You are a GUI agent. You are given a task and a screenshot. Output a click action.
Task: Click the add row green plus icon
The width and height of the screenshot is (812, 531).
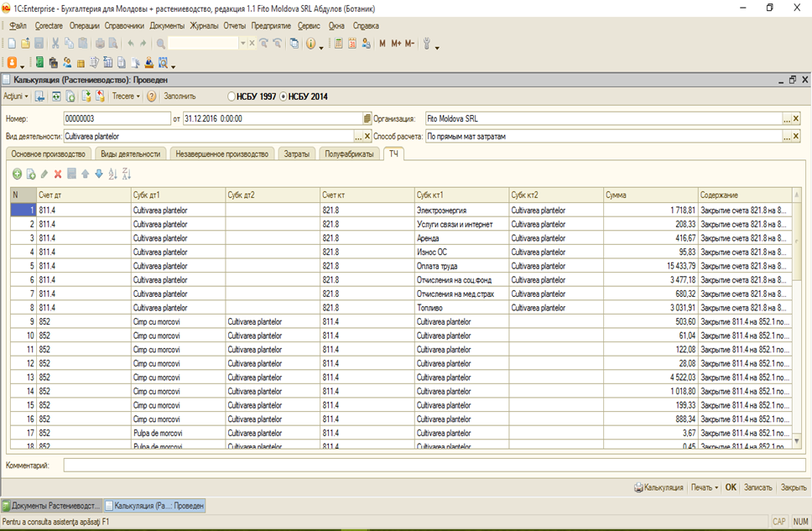pos(17,174)
